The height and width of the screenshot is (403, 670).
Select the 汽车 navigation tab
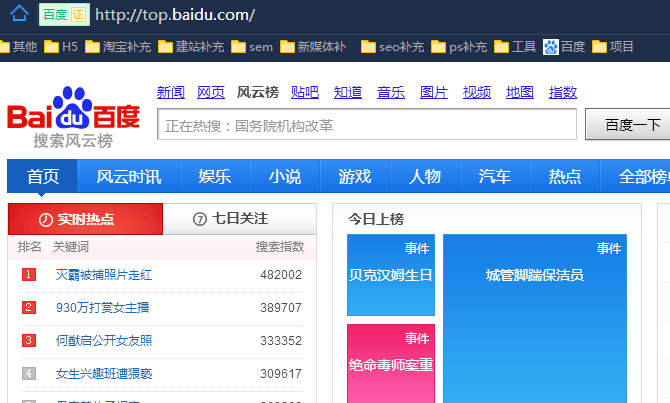click(x=495, y=176)
